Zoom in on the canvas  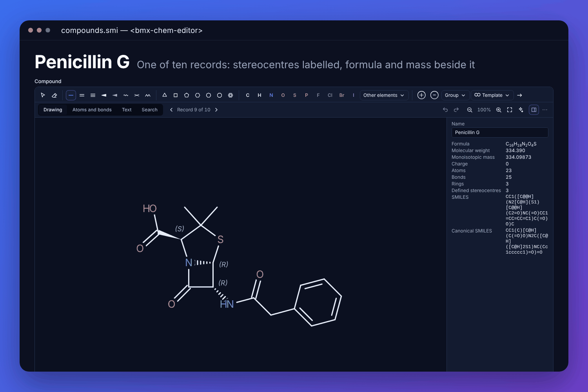coord(499,110)
